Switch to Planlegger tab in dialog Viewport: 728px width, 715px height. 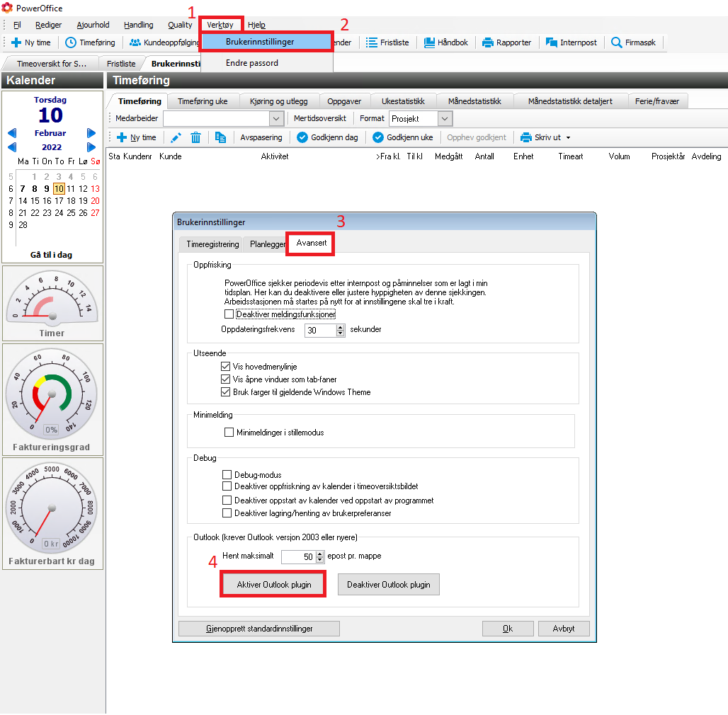(x=268, y=244)
